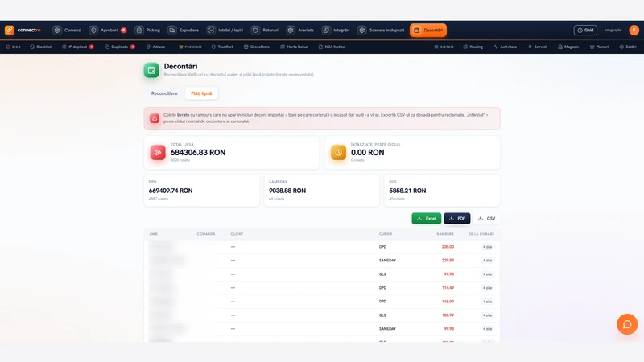
Task: Open Intrări / Ieșiri menu item
Action: [225, 30]
